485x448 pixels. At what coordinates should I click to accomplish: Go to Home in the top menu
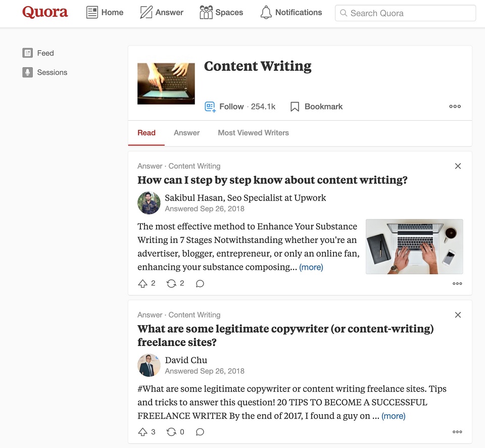112,12
